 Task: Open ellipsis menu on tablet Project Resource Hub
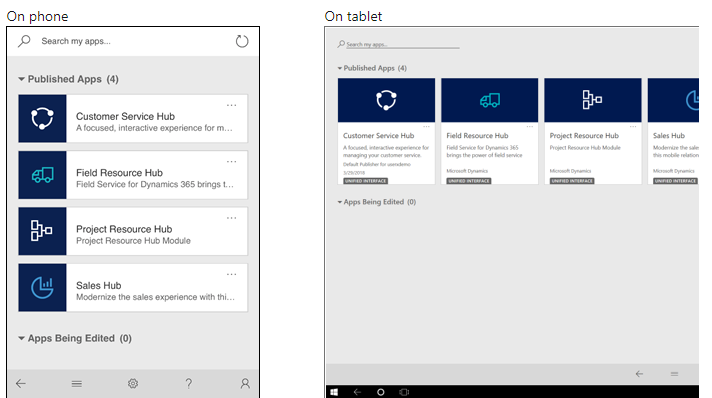coord(633,126)
